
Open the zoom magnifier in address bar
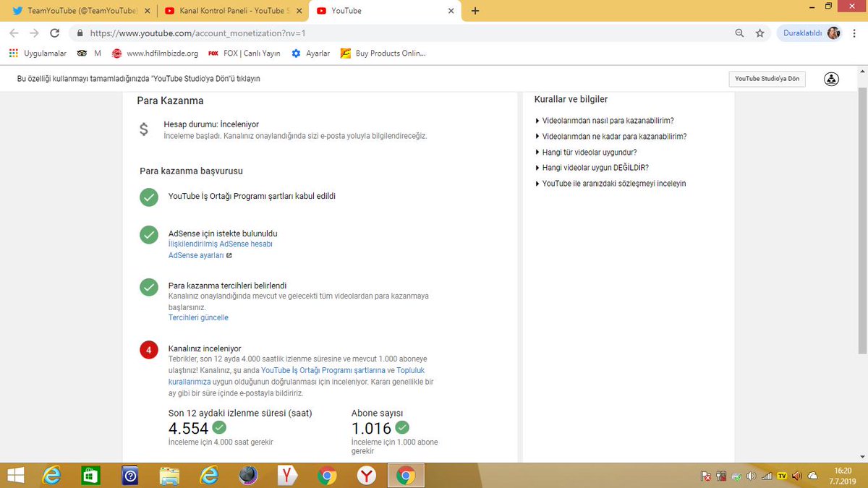(x=739, y=33)
